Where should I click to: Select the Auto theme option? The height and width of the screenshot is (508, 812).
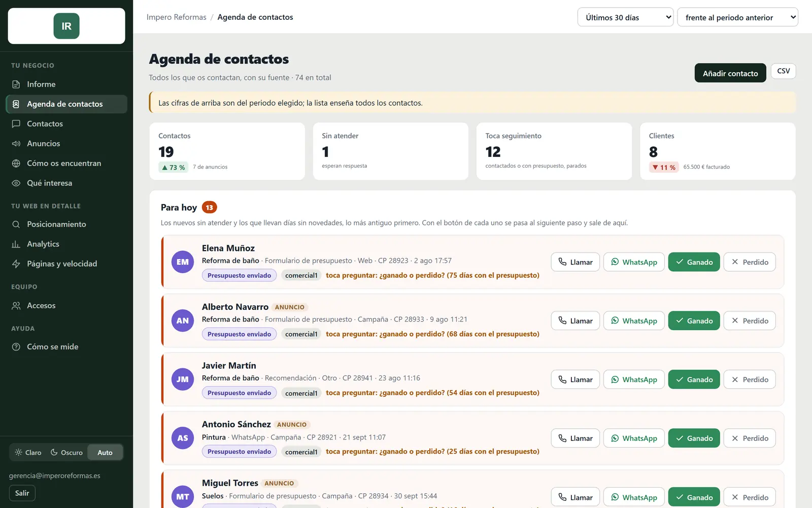coord(105,453)
